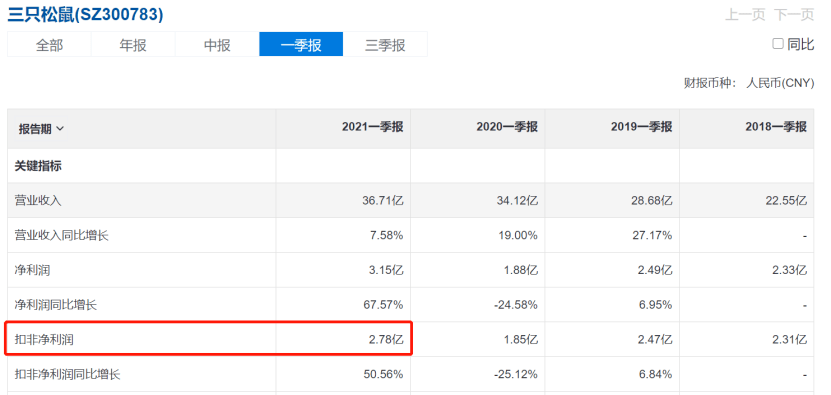Switch to the 三季报 tab
Image resolution: width=831 pixels, height=395 pixels.
click(385, 44)
